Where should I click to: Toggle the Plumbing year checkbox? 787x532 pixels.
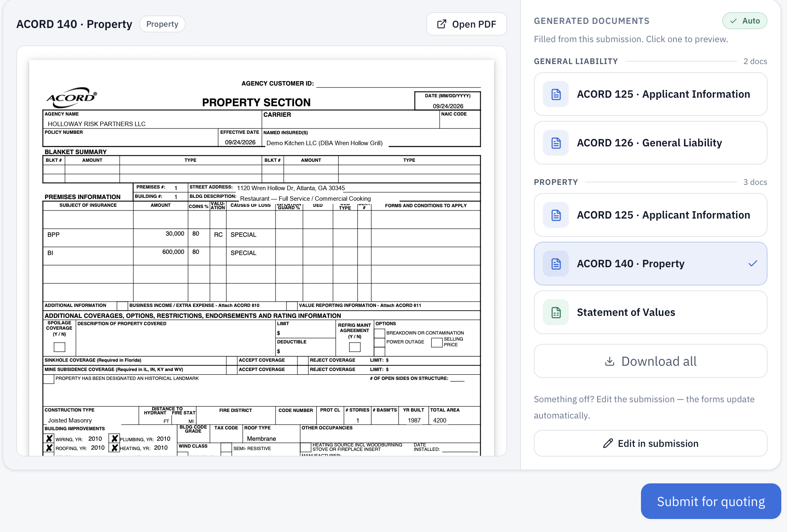point(115,438)
